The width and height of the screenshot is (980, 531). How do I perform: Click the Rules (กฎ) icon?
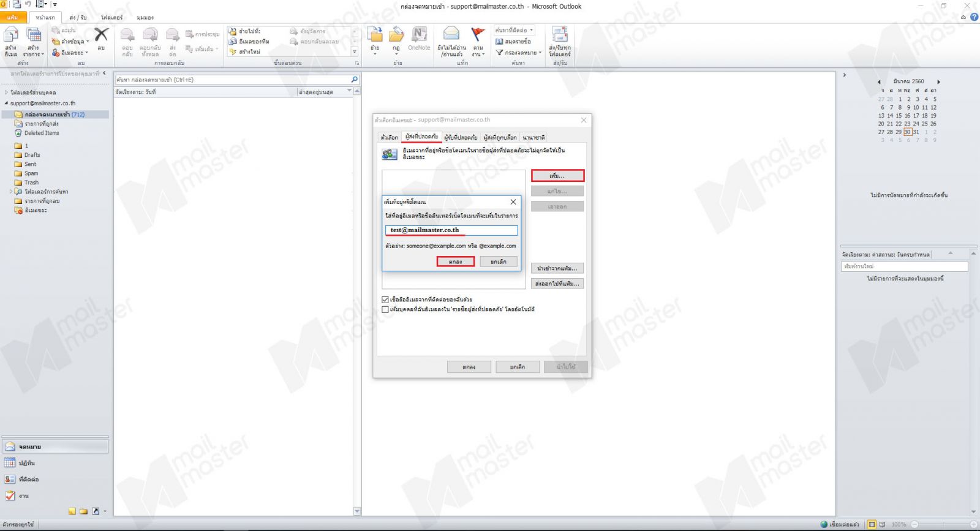pos(396,34)
